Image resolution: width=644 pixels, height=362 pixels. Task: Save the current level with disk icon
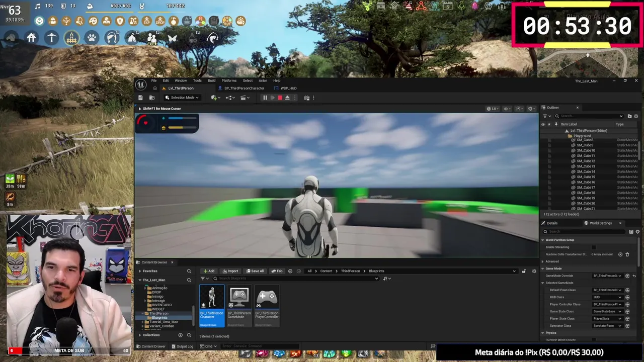click(140, 98)
